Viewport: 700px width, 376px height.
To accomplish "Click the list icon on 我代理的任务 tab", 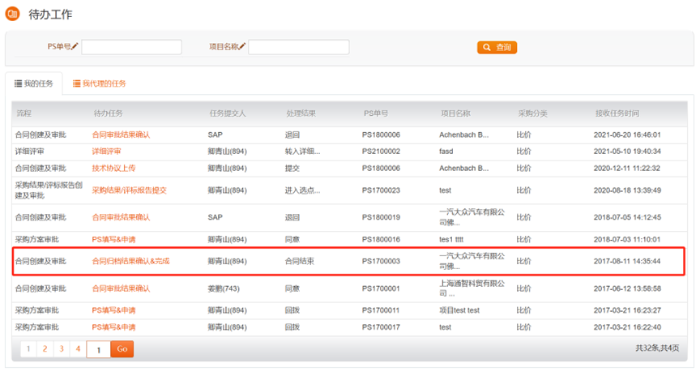I will [x=76, y=84].
